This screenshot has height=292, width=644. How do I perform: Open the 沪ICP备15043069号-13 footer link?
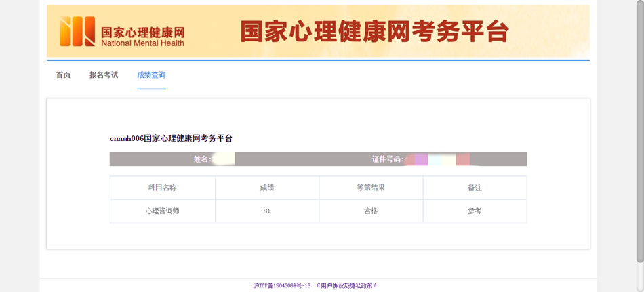click(x=282, y=285)
